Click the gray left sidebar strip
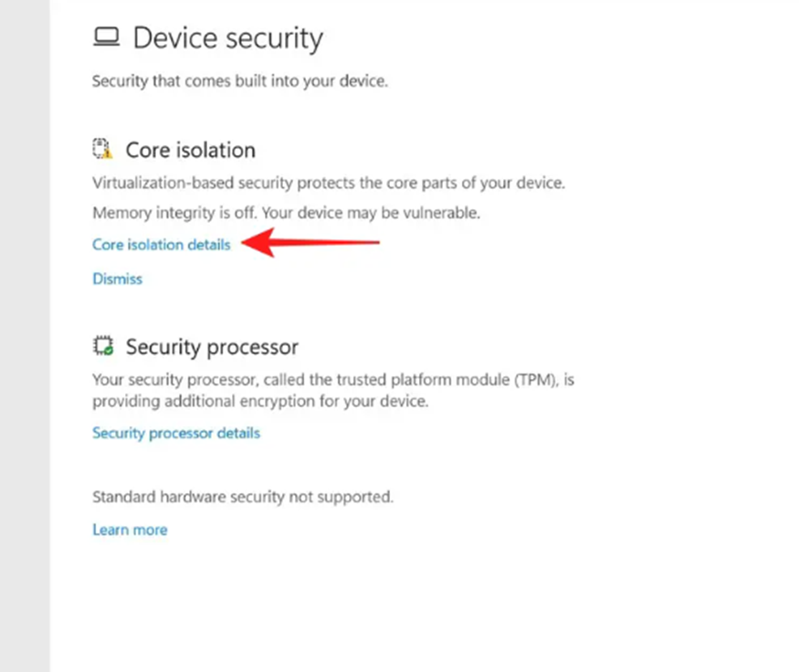 (x=25, y=336)
